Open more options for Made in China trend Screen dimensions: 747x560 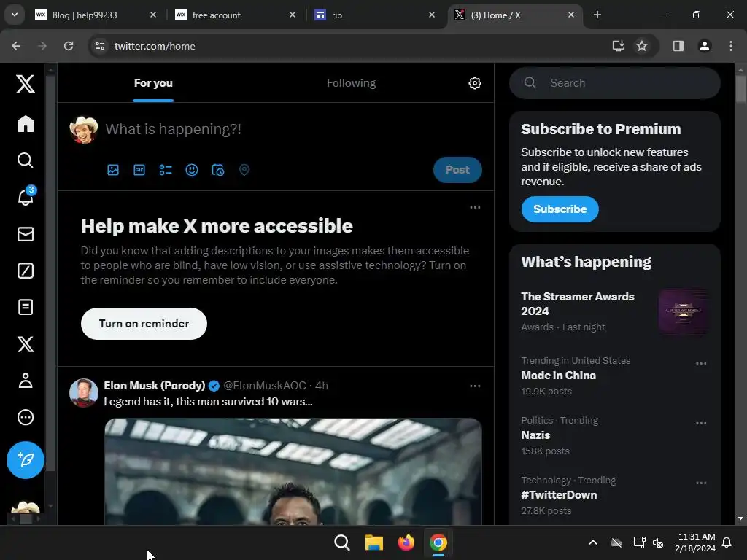701,363
